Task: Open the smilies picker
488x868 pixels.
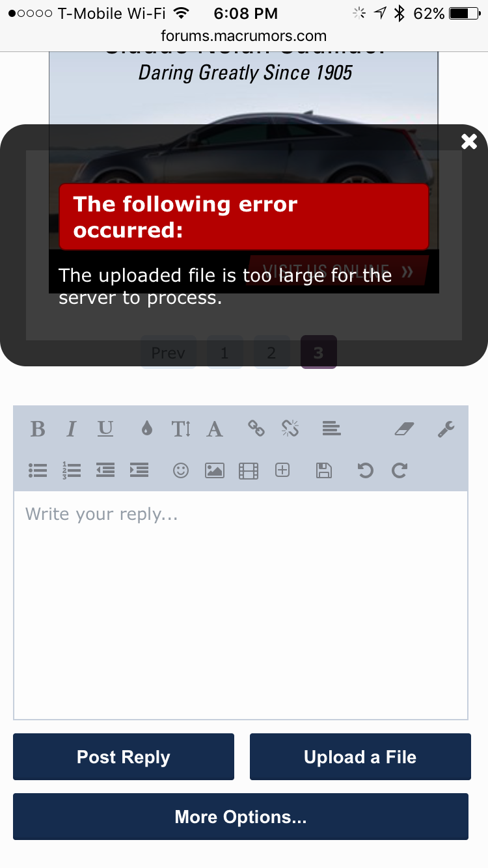Action: (181, 470)
